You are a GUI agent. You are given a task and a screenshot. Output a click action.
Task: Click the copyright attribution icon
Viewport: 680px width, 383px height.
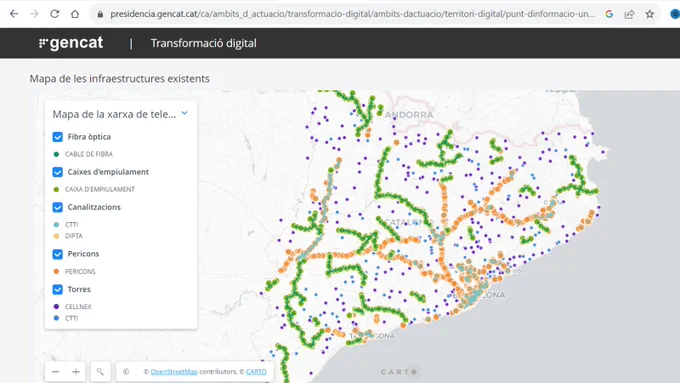pyautogui.click(x=126, y=372)
